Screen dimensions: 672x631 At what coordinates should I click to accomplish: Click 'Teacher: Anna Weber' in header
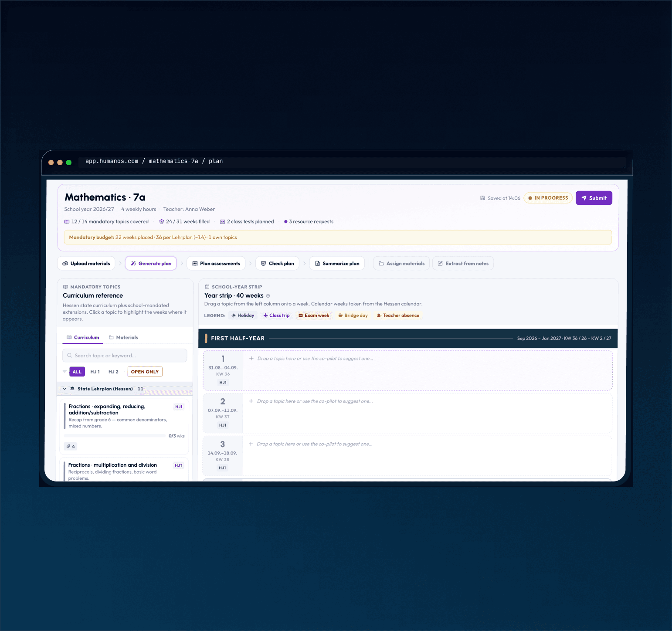click(189, 209)
